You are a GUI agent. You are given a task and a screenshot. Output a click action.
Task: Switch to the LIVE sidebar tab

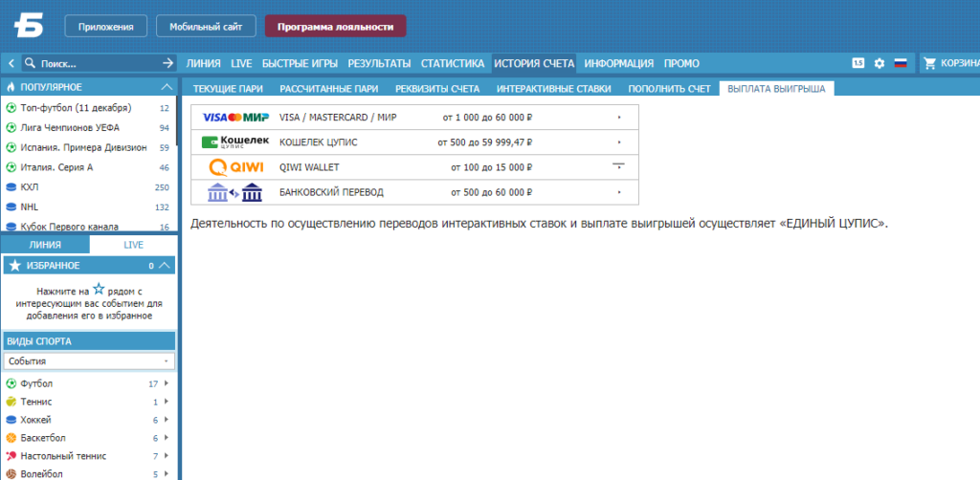133,245
